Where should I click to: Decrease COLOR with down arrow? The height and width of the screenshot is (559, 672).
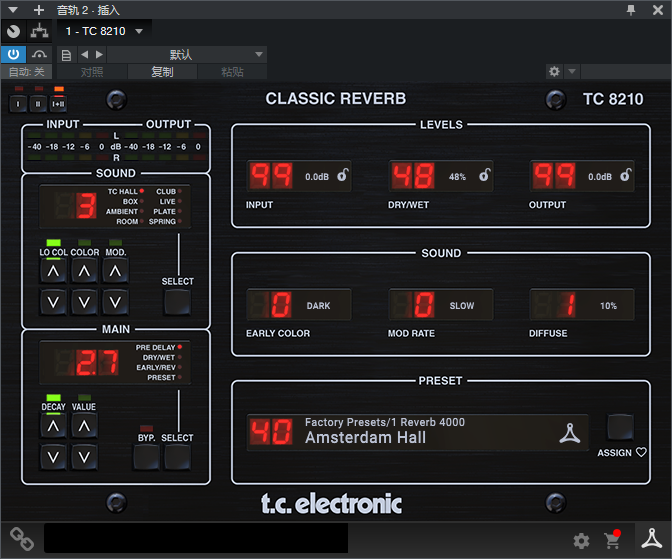coord(84,302)
